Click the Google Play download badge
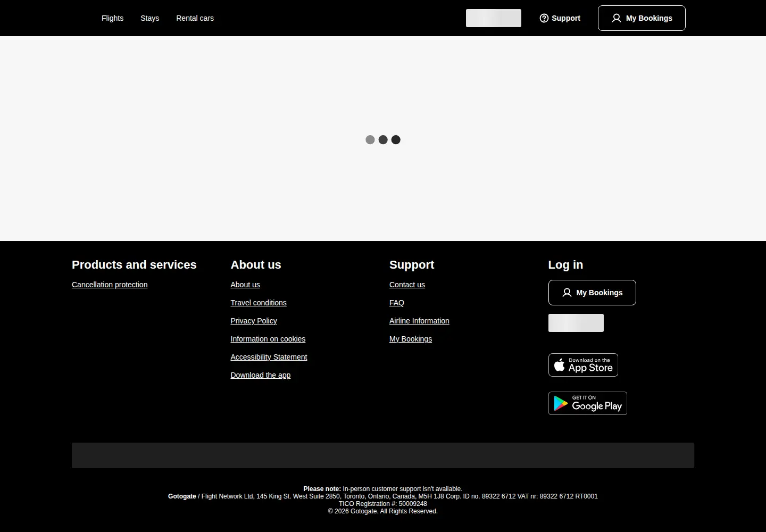Image resolution: width=766 pixels, height=532 pixels. [x=588, y=403]
